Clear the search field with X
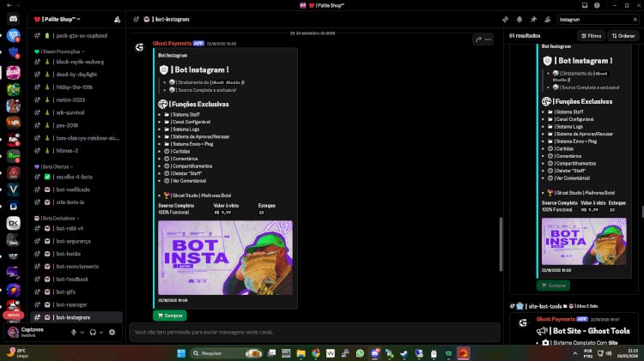This screenshot has width=644, height=361. tap(635, 19)
